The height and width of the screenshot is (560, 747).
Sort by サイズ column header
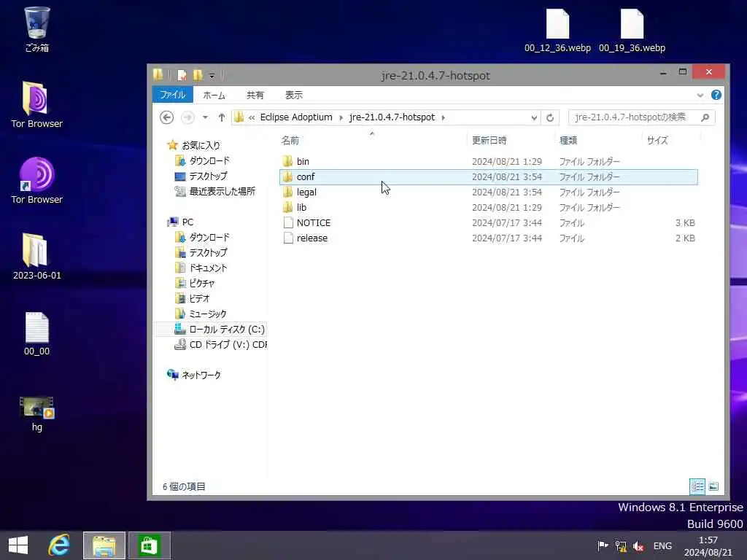(x=657, y=140)
